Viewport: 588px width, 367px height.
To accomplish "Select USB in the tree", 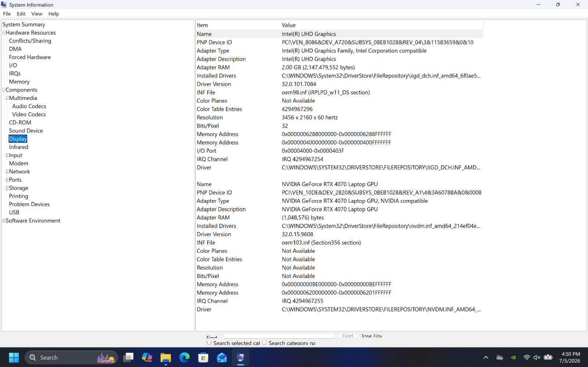I will click(14, 213).
